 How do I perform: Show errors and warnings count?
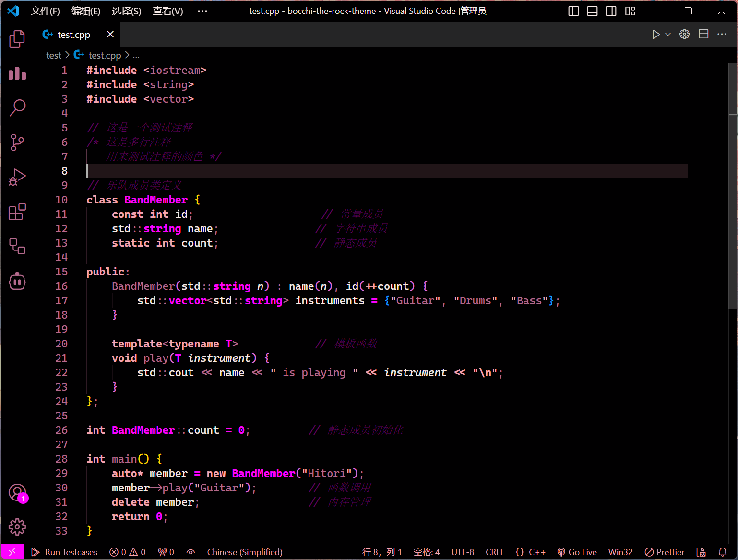click(128, 552)
